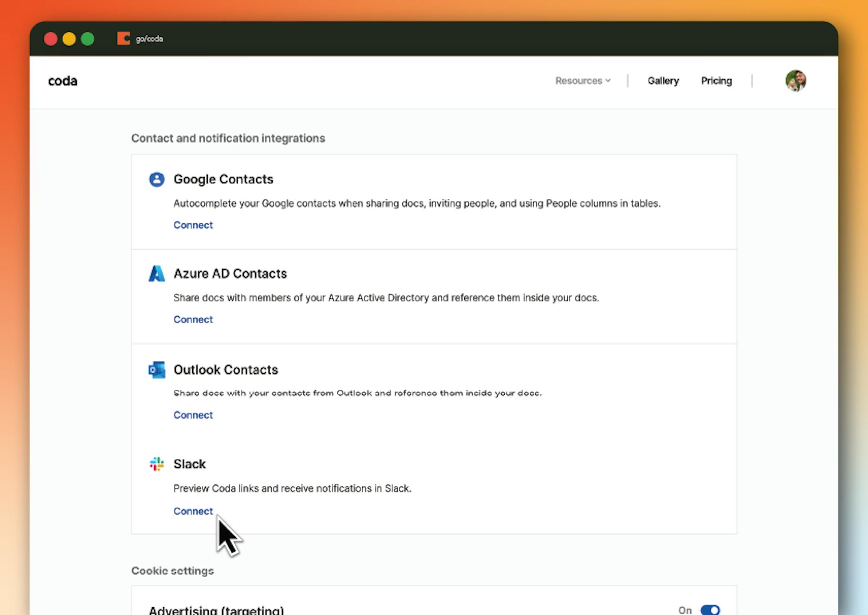
Task: Click the Azure AD logo icon
Action: (x=157, y=274)
